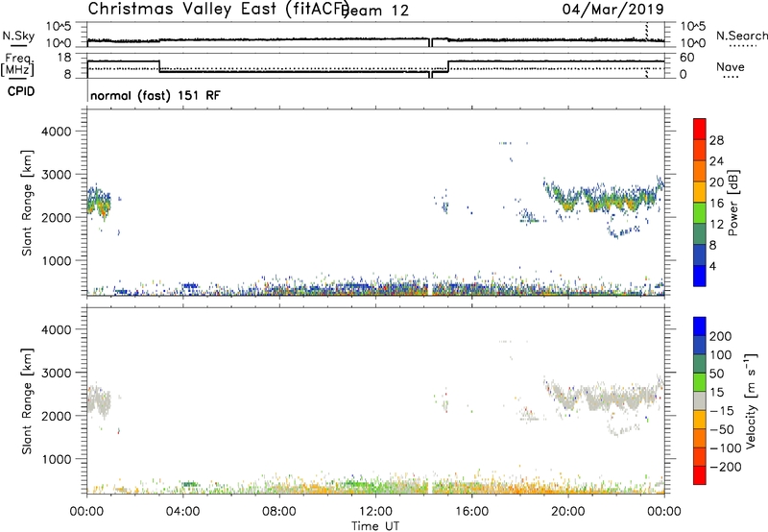Click the 'Velocity [m s-1]' color bar label

click(750, 400)
